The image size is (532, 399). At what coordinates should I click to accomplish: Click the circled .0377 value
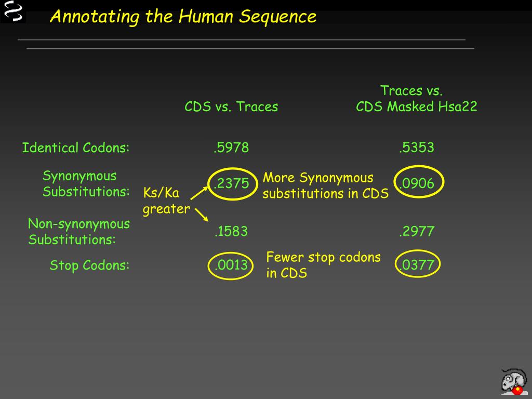tap(417, 265)
